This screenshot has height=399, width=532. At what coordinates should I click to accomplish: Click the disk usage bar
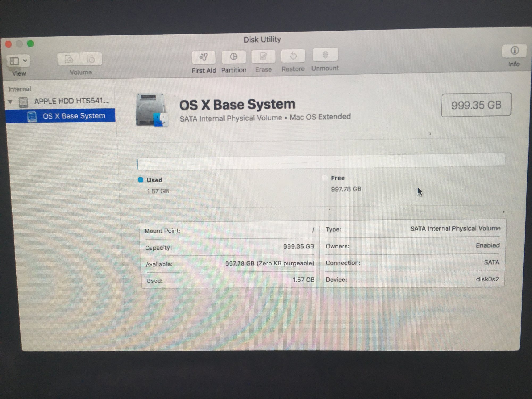click(321, 162)
